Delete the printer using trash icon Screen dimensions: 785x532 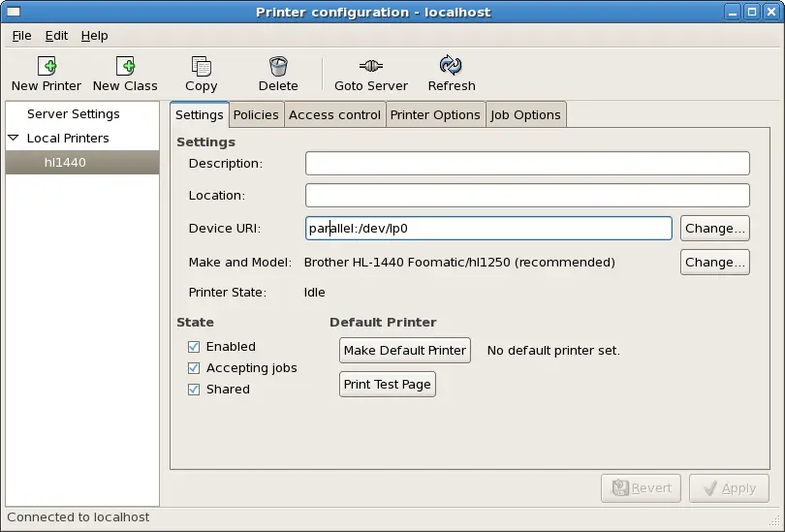(x=278, y=66)
